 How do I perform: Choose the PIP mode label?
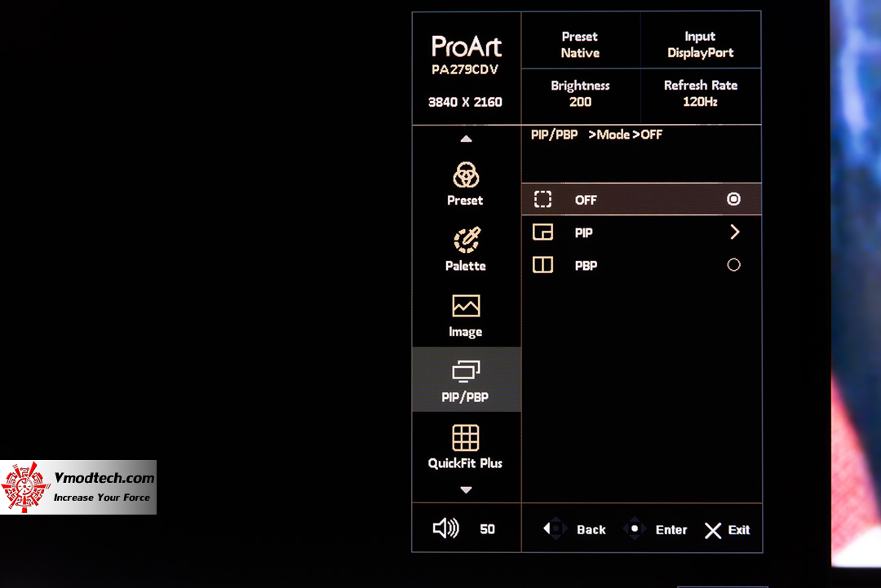tap(584, 232)
